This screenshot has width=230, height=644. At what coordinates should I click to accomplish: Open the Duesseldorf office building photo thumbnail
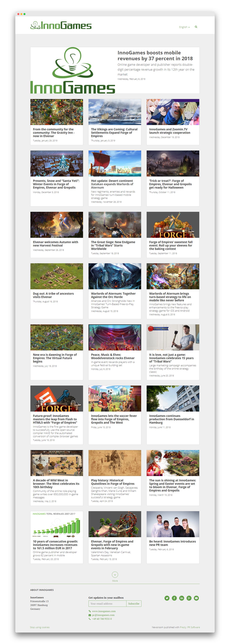click(173, 398)
